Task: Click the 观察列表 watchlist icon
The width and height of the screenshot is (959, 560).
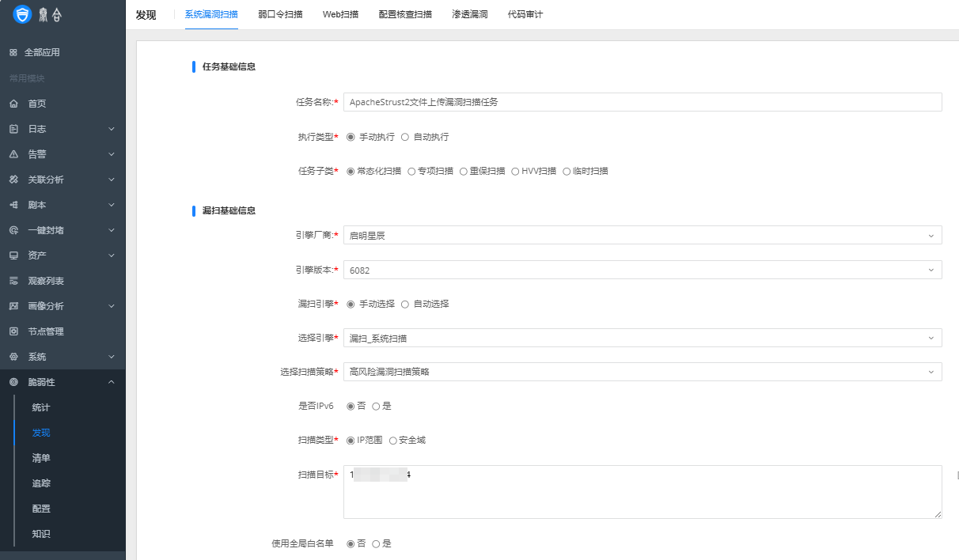Action: point(11,280)
